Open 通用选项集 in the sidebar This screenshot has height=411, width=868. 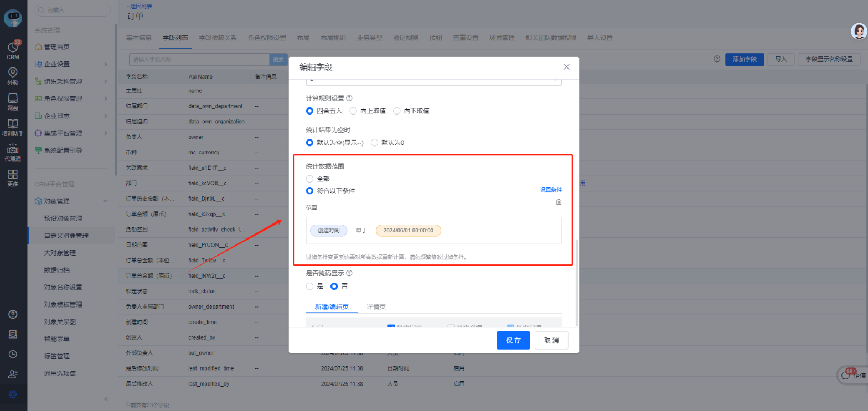coord(60,373)
